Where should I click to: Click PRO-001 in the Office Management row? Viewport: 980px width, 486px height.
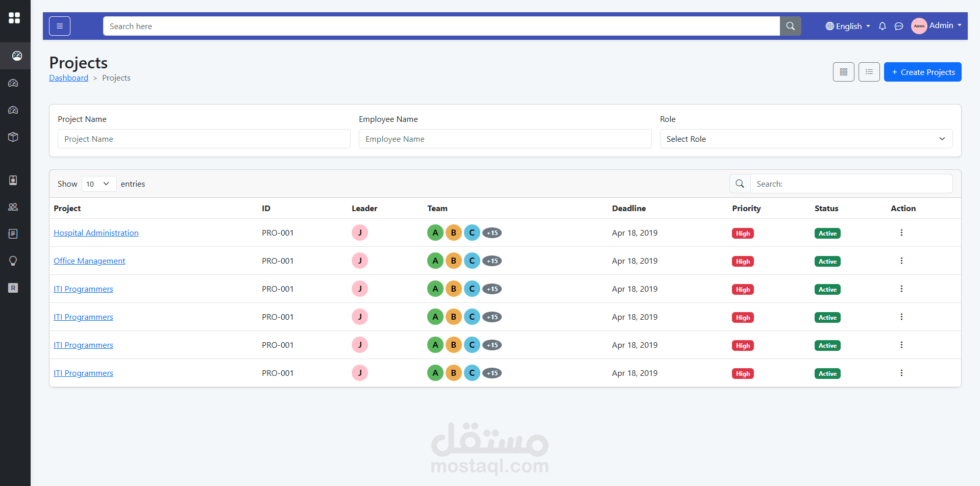click(x=278, y=261)
